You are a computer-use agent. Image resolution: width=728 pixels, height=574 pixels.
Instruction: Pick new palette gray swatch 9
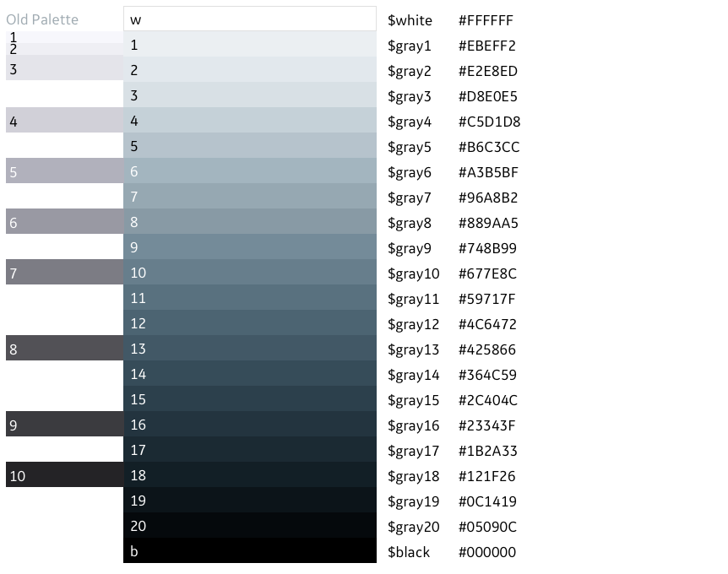[250, 246]
